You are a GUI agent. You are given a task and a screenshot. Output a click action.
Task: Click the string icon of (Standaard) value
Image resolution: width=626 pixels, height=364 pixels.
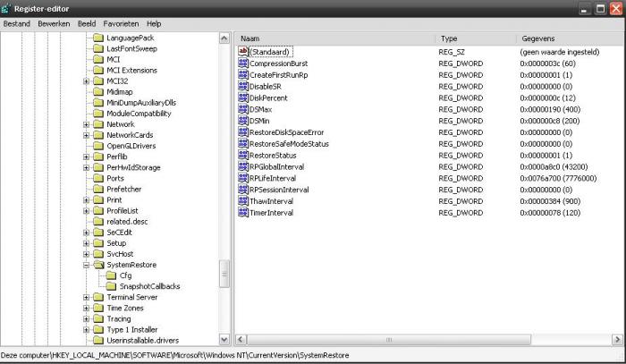click(242, 52)
